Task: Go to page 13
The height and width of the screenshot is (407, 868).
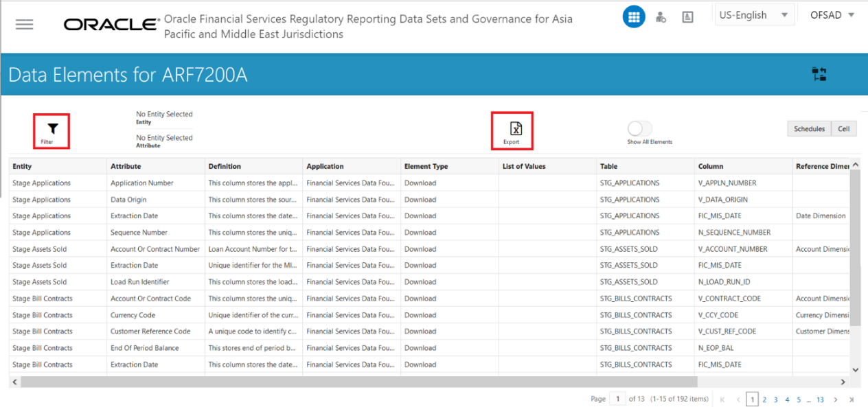Action: click(x=820, y=399)
